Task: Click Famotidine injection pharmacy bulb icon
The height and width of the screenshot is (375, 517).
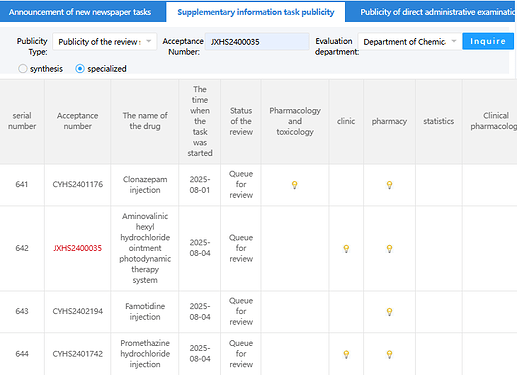Action: tap(389, 312)
